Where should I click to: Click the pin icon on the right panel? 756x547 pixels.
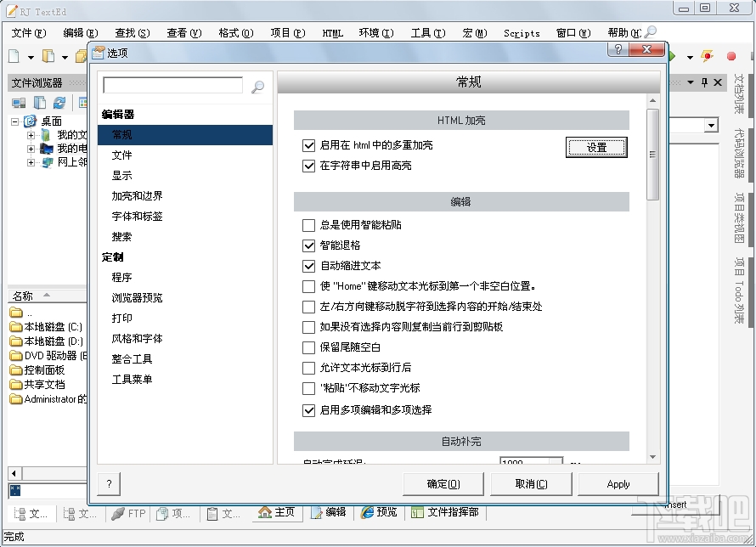pyautogui.click(x=704, y=82)
